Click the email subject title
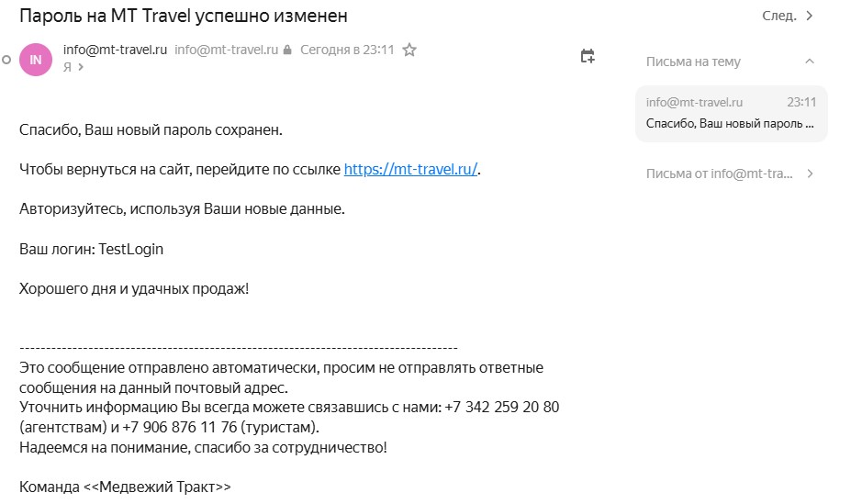The image size is (862, 504). [184, 17]
